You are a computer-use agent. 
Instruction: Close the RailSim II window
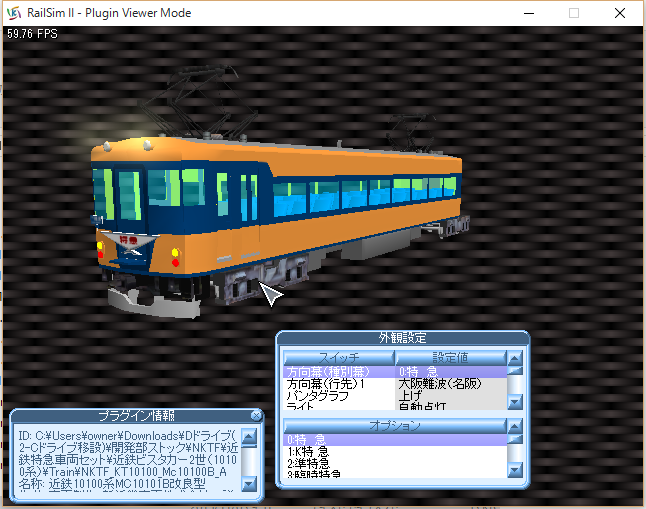(620, 13)
